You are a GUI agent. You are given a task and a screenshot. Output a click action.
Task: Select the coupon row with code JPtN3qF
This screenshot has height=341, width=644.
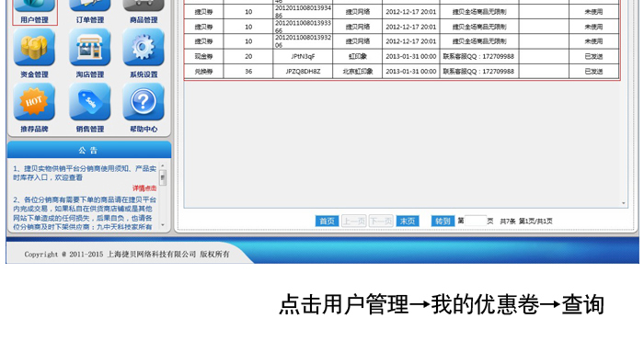402,56
